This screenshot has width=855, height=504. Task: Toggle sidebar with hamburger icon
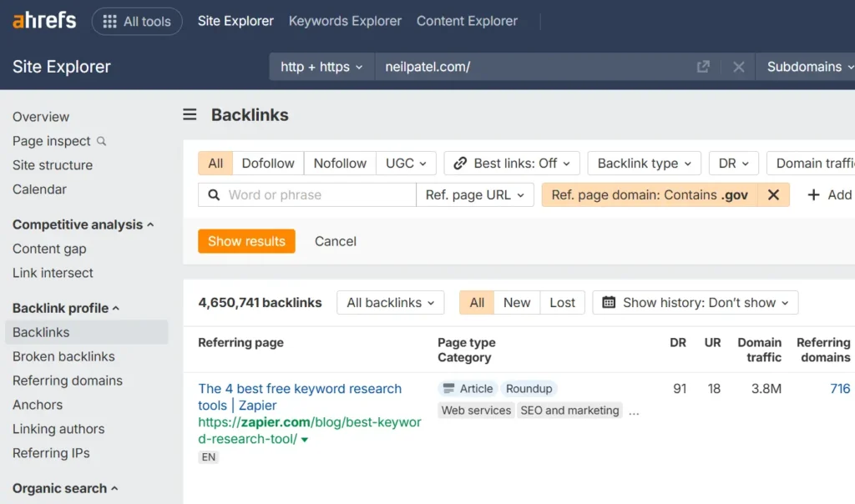coord(190,114)
